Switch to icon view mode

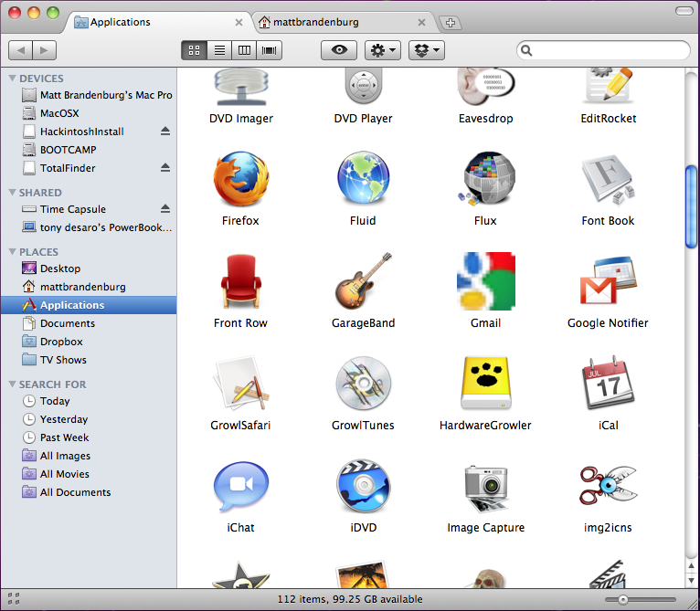(x=195, y=50)
